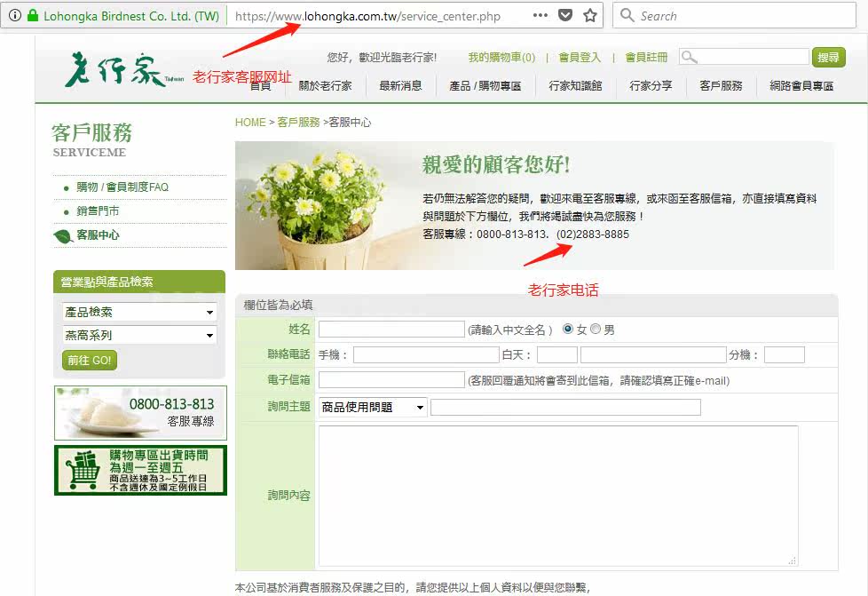Click the 0800-813-813 客服專線 banner
This screenshot has height=596, width=868.
[140, 413]
